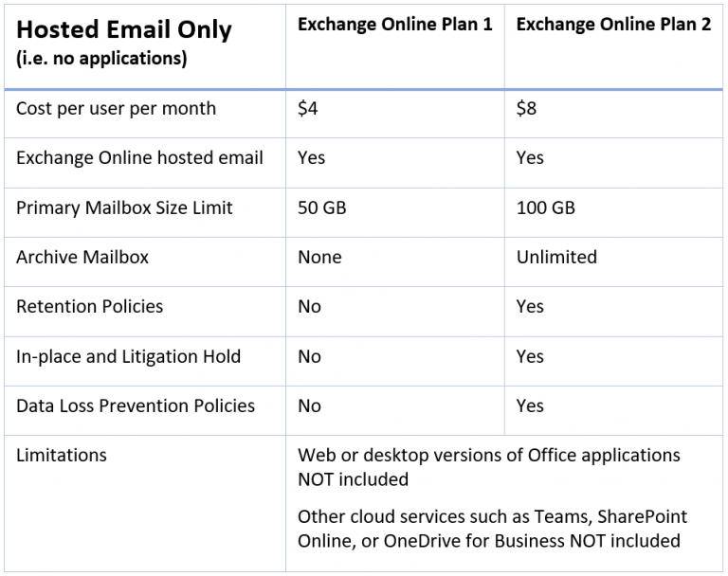Click the 'None' archive mailbox value

(319, 257)
